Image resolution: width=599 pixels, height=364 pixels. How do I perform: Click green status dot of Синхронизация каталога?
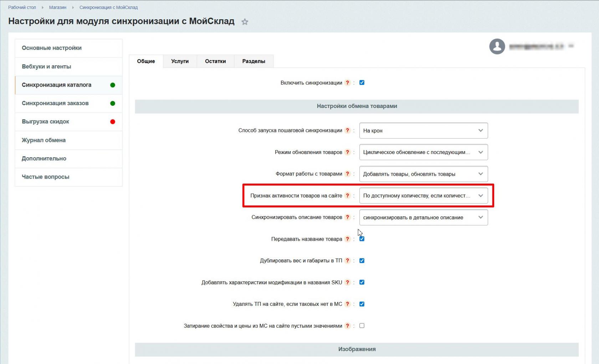pyautogui.click(x=113, y=85)
